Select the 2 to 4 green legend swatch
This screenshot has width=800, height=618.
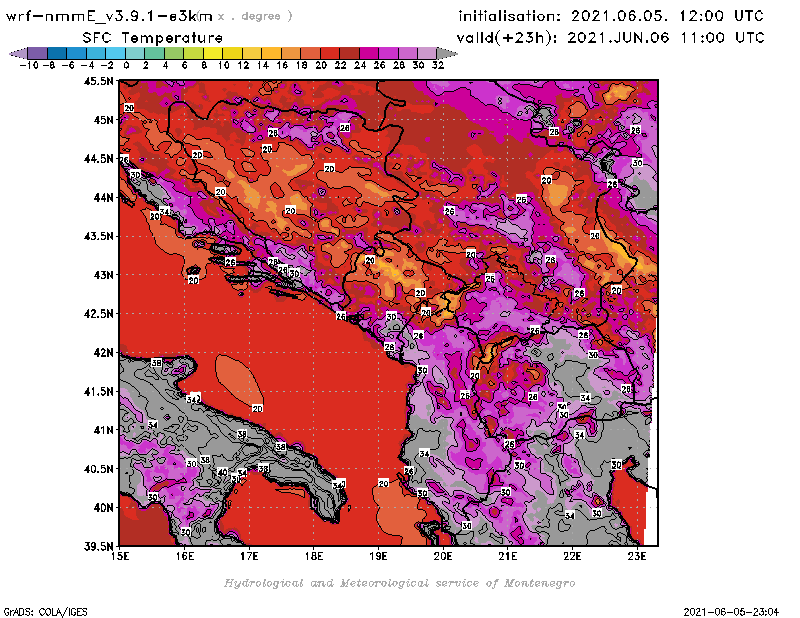[154, 53]
